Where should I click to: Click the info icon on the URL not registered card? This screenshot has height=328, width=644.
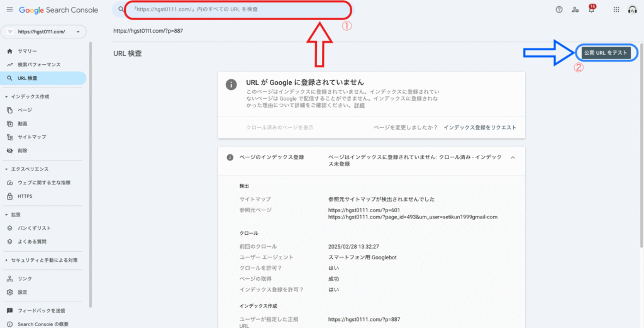[x=231, y=84]
